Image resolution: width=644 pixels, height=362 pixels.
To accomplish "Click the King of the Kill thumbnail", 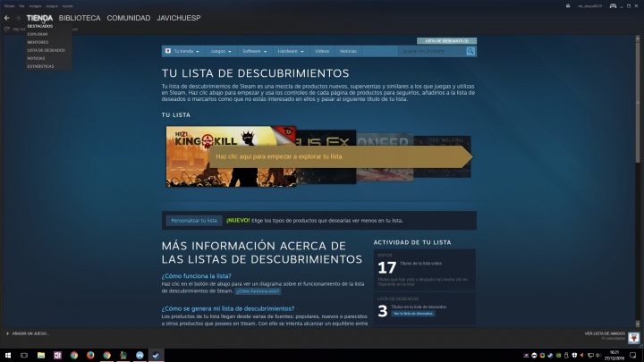I will tap(231, 156).
